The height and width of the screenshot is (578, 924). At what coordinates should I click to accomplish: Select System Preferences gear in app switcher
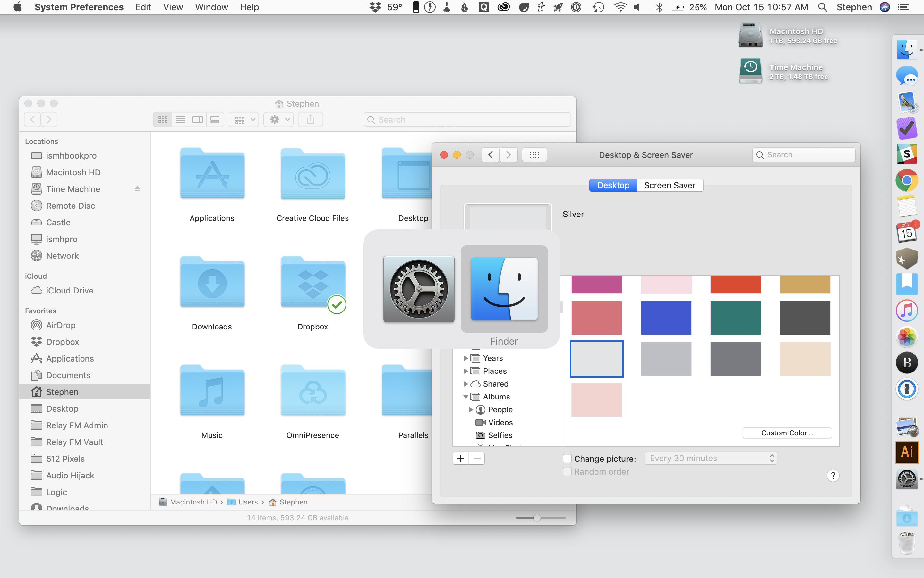(419, 289)
